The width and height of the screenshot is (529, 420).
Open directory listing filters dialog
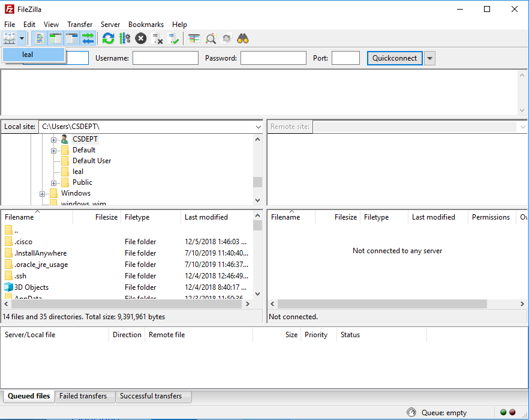coord(194,38)
